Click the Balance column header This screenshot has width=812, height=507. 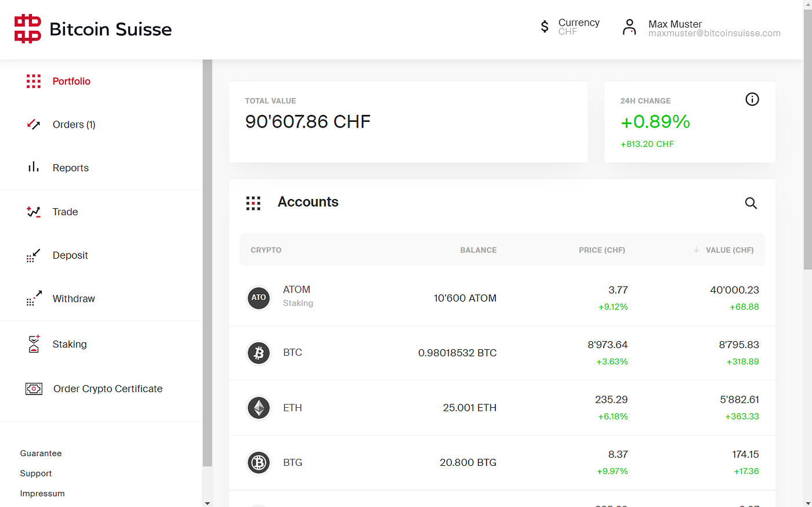478,250
